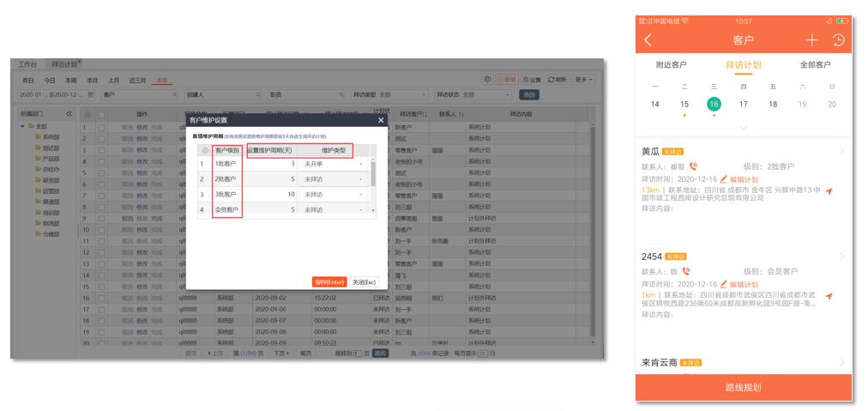Select the 今日 date filter

coord(50,81)
